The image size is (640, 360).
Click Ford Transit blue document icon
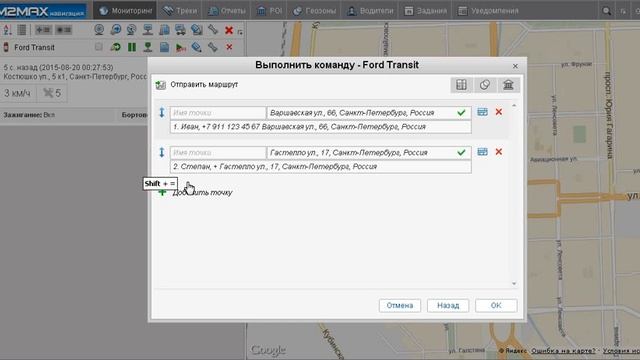[x=164, y=47]
